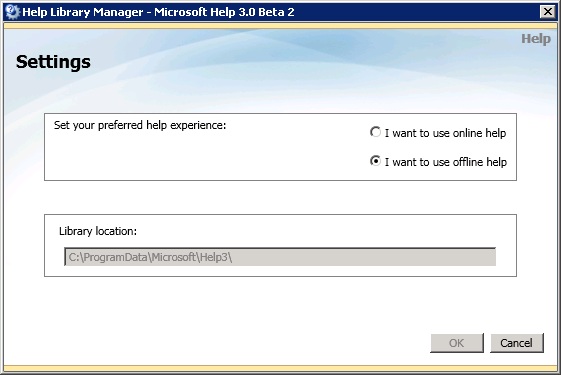
Task: Click the Library location path field
Action: pos(280,257)
